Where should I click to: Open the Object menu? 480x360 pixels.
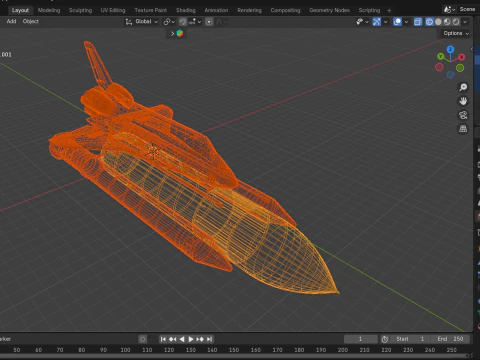coord(31,21)
